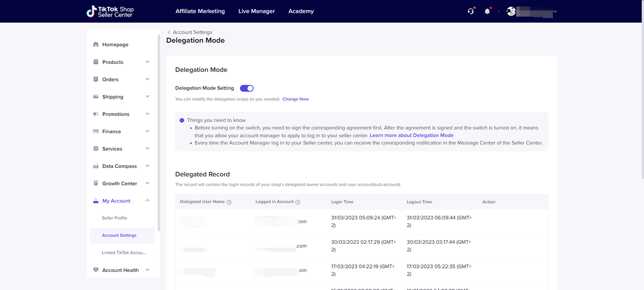Screen dimensions: 644x290
Task: Turn off the Delegation Mode Setting switch
Action: (247, 88)
